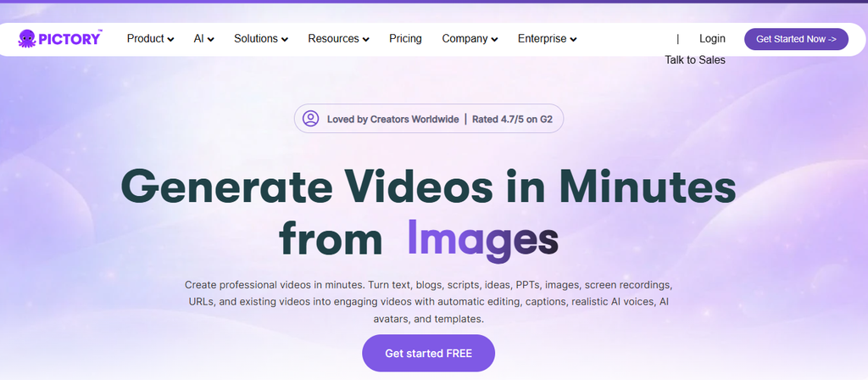
Task: Click the Get started FREE button
Action: (428, 354)
